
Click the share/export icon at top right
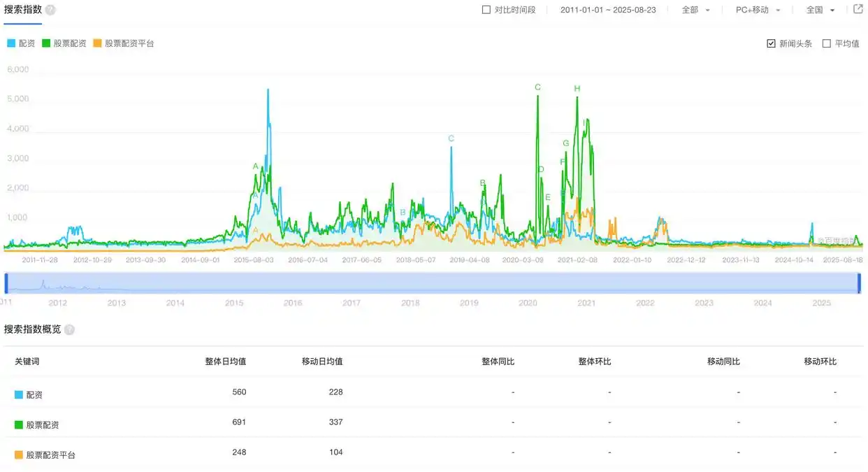click(x=858, y=8)
